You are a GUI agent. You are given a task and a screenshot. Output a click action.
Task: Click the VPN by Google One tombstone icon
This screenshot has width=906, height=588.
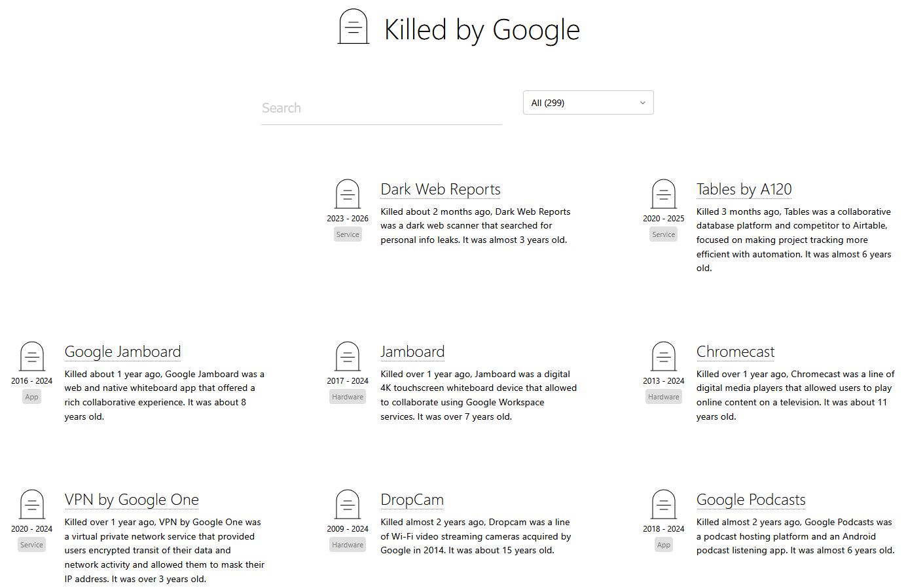pyautogui.click(x=31, y=505)
